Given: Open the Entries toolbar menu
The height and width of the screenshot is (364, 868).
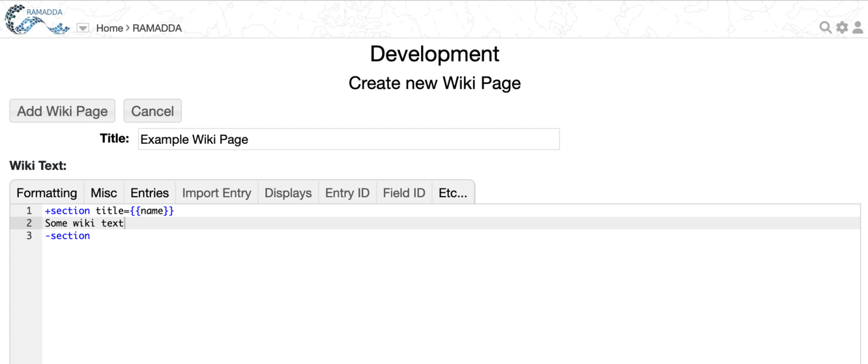Looking at the screenshot, I should coord(149,193).
